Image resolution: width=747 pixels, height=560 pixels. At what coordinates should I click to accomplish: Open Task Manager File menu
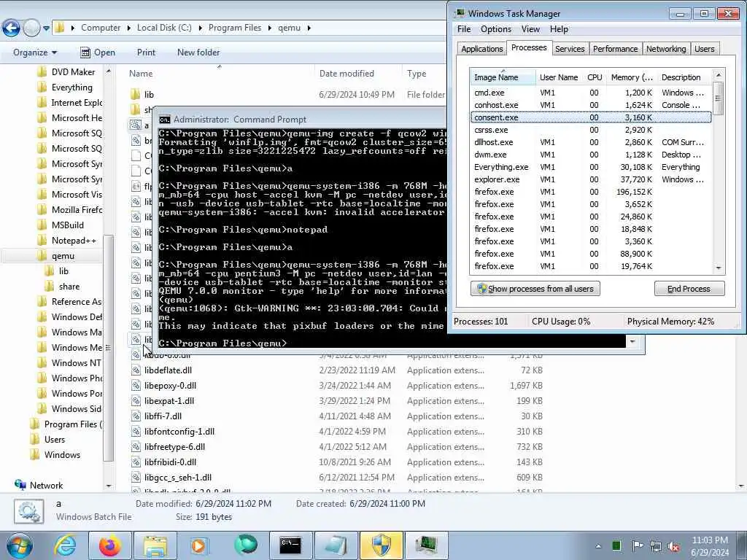click(463, 29)
